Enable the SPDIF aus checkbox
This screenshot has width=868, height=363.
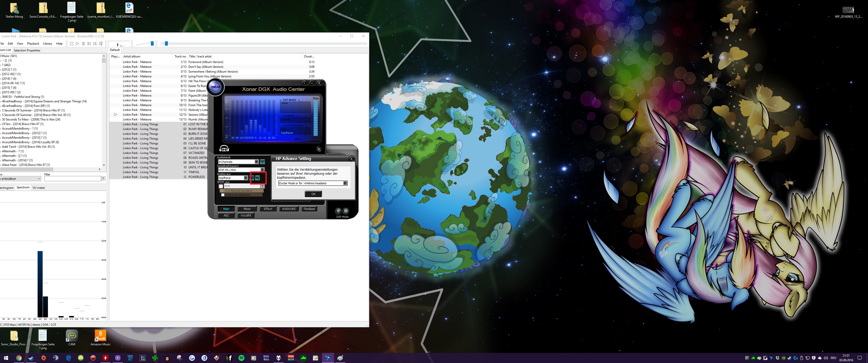click(221, 186)
